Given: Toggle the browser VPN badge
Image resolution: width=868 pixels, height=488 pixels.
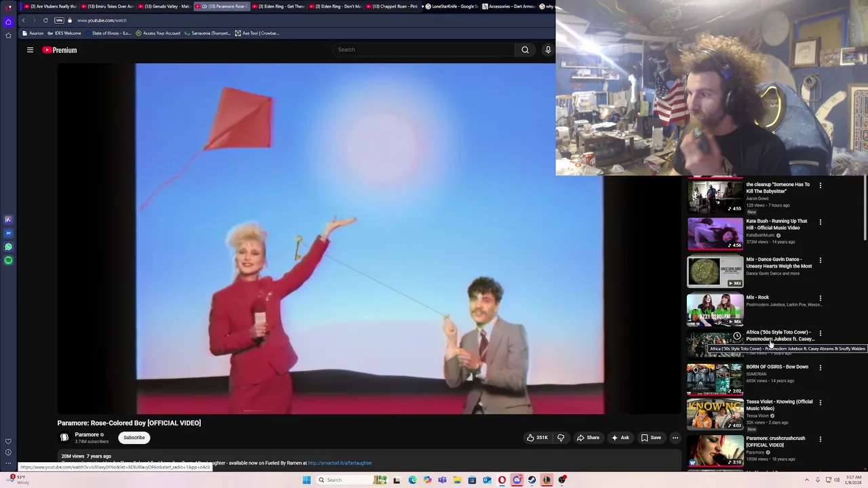Looking at the screenshot, I should pyautogui.click(x=59, y=20).
